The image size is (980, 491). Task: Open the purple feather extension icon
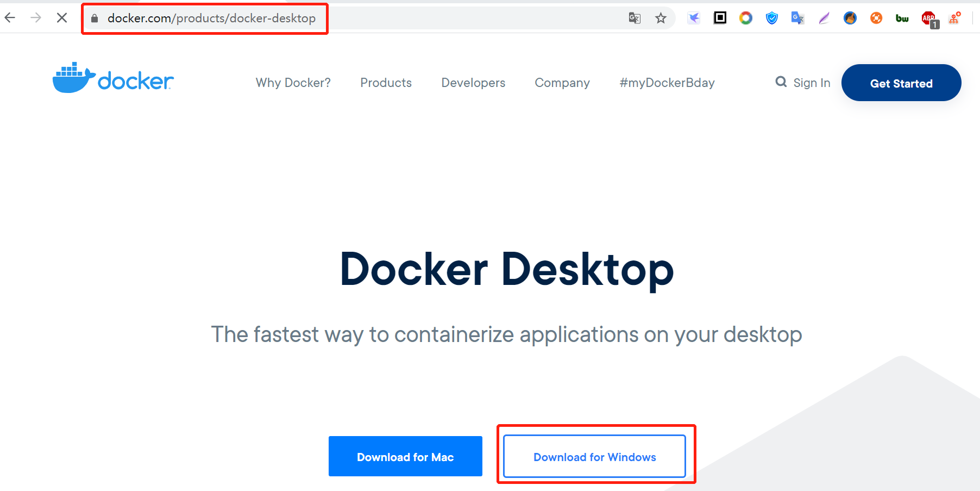tap(824, 18)
